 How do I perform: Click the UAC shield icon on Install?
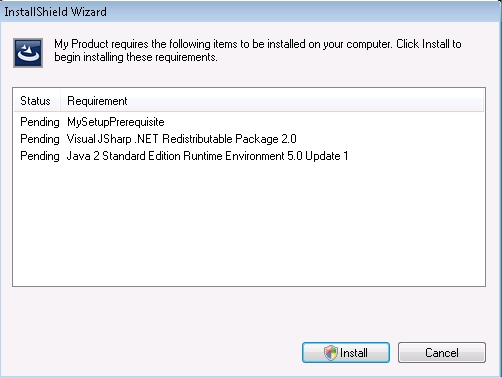click(331, 353)
